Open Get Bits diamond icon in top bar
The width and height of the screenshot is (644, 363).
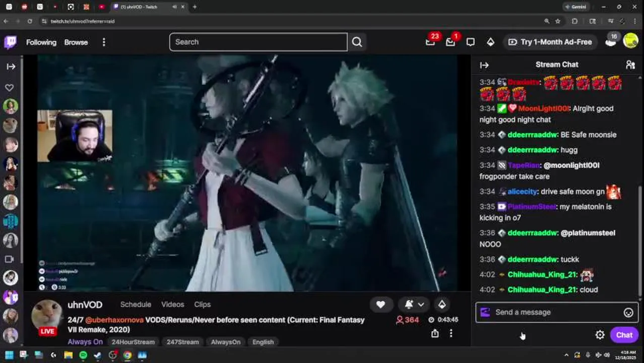490,42
